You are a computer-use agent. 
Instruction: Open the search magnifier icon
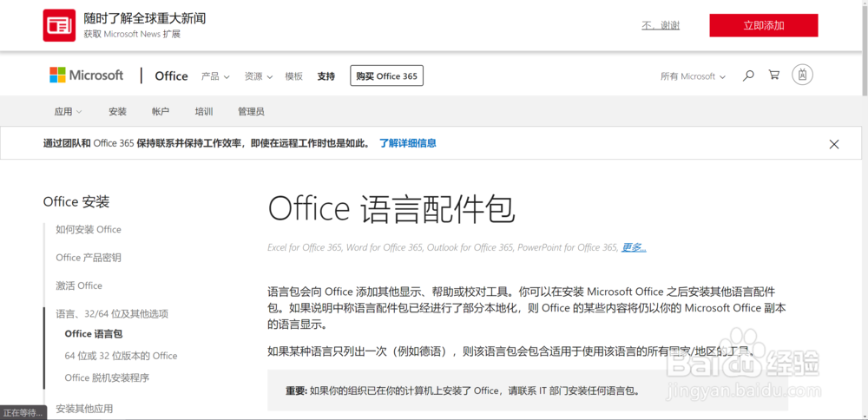[748, 75]
